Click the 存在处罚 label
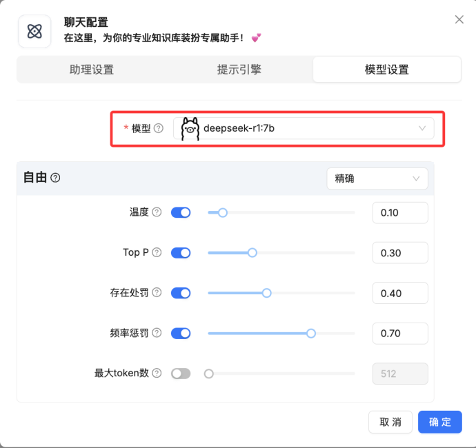 [x=129, y=292]
